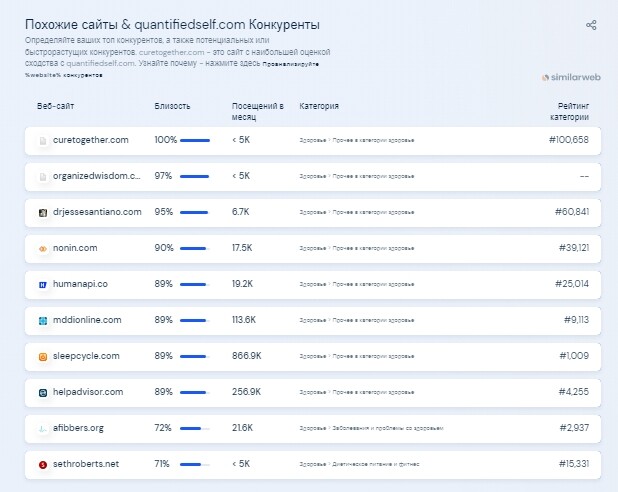Click the 6.7K monthly visits value
Image resolution: width=618 pixels, height=492 pixels.
pos(240,212)
